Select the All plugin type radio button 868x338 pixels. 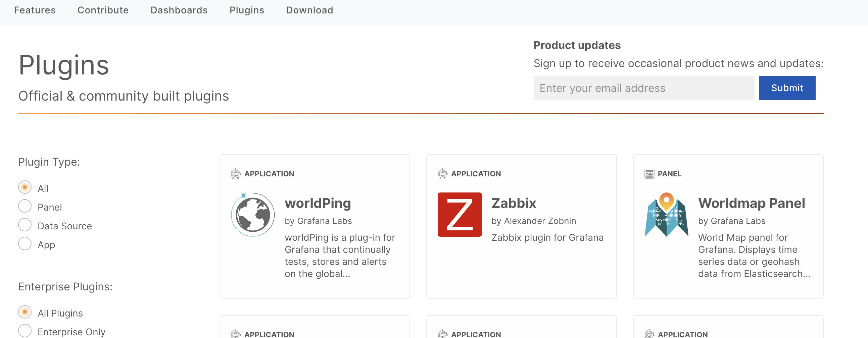[25, 187]
